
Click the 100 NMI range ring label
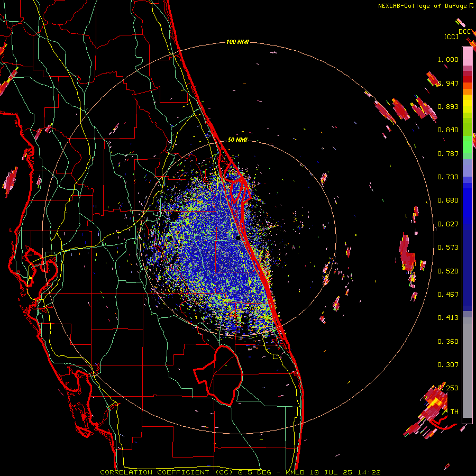(237, 42)
